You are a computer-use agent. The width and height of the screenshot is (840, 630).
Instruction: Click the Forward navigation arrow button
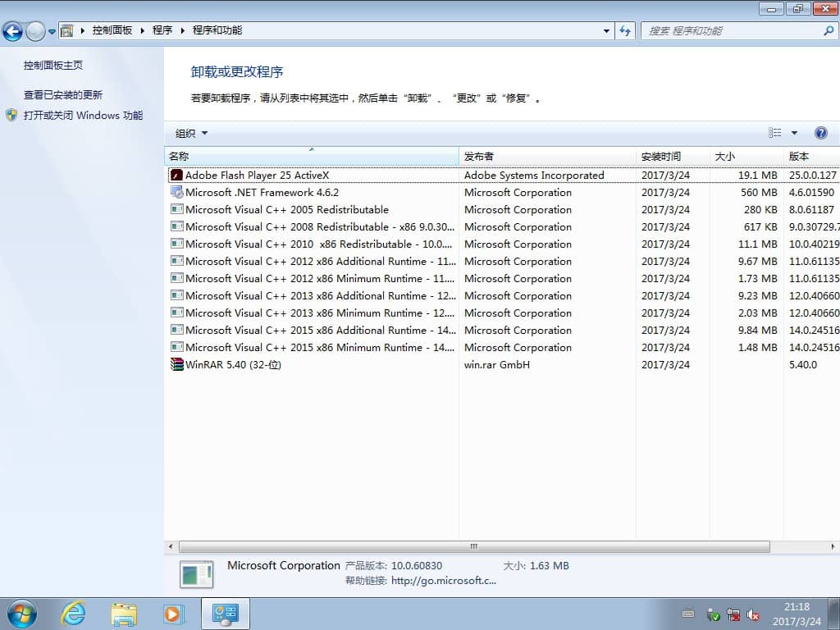pos(35,31)
